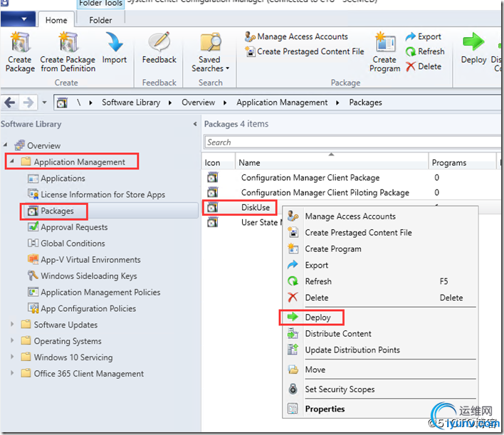Expand the Operating Systems folder
Screen dimensions: 504x435
click(x=12, y=340)
